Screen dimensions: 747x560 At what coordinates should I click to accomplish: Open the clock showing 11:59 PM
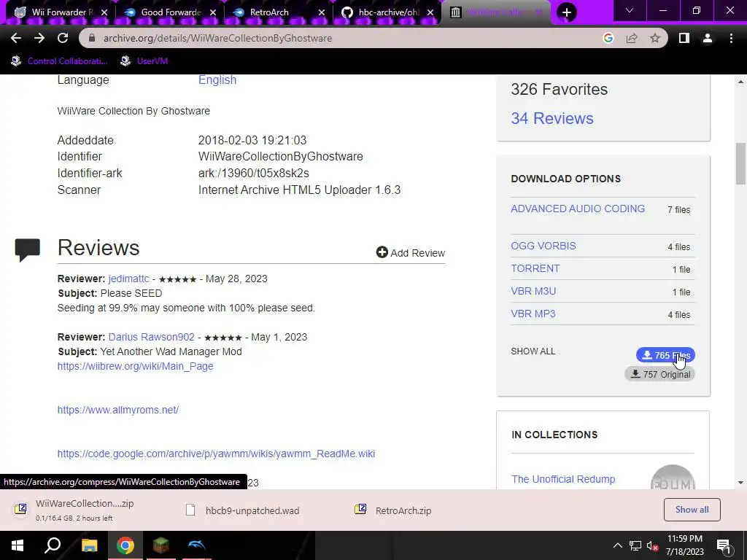pyautogui.click(x=684, y=545)
